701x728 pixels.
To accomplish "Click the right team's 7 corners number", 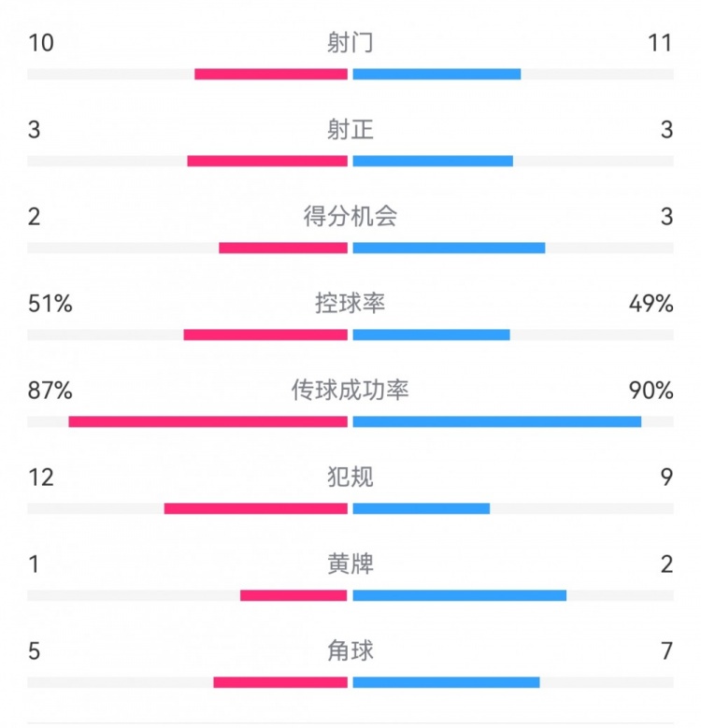I will [x=666, y=651].
